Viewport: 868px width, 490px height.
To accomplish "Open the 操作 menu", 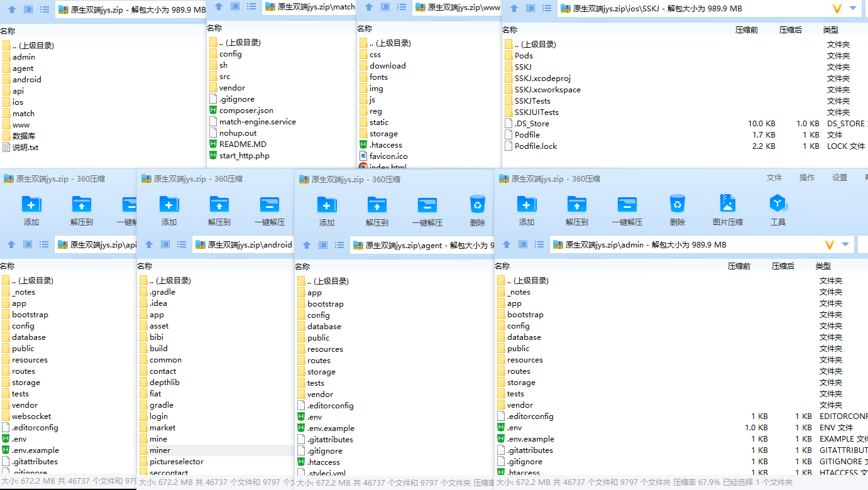I will (807, 178).
